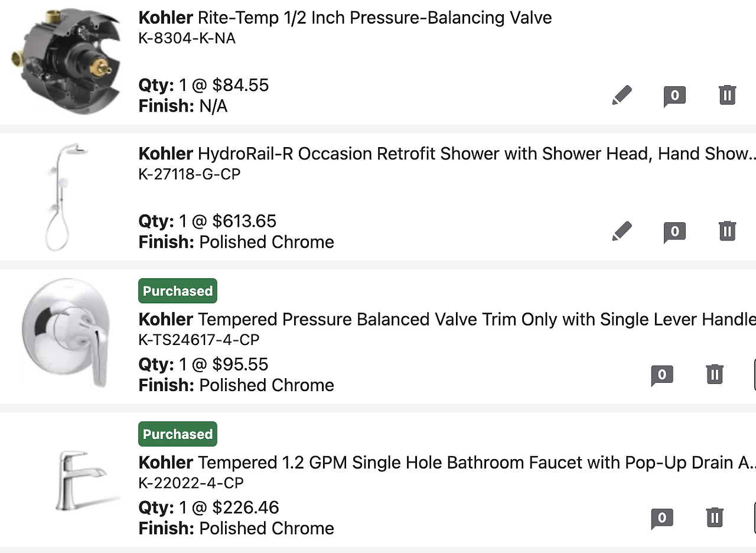Click the Purchased badge on the bathroom faucet
Viewport: 756px width, 553px height.
[x=178, y=434]
